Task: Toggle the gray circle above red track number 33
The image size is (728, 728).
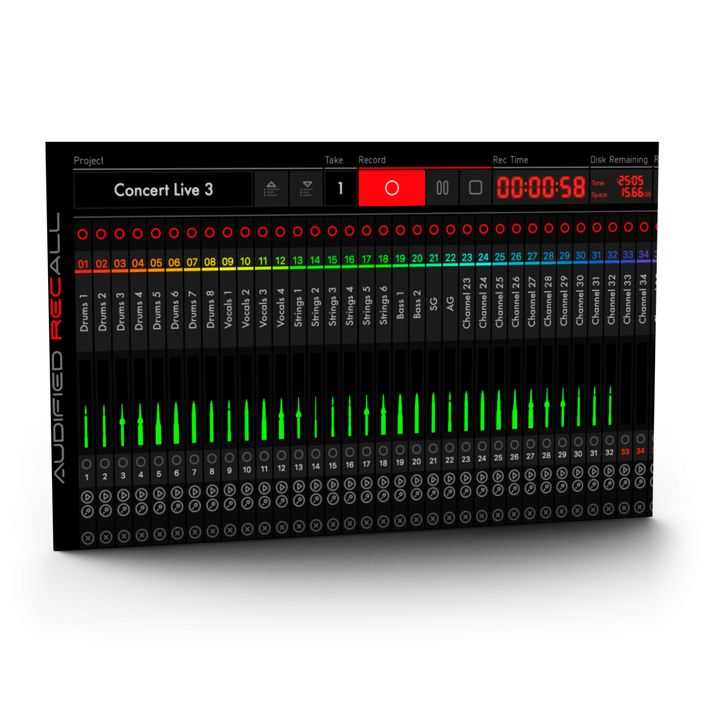Action: click(x=625, y=439)
